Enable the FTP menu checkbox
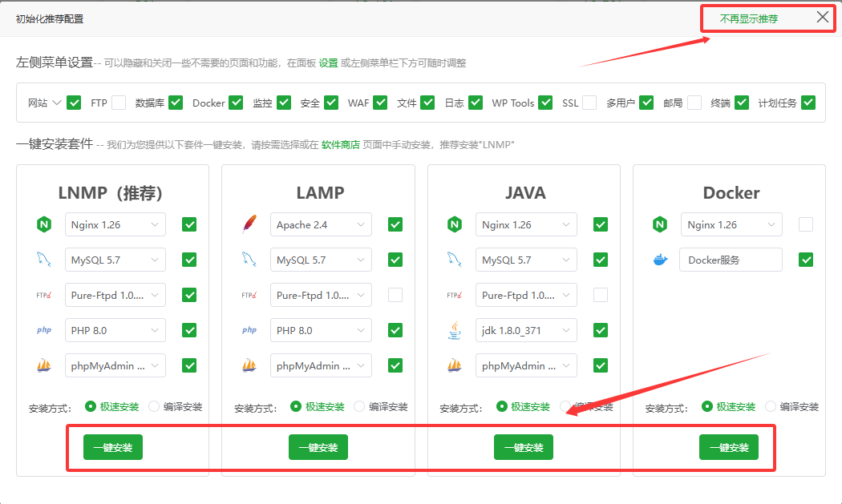The image size is (842, 504). point(119,103)
